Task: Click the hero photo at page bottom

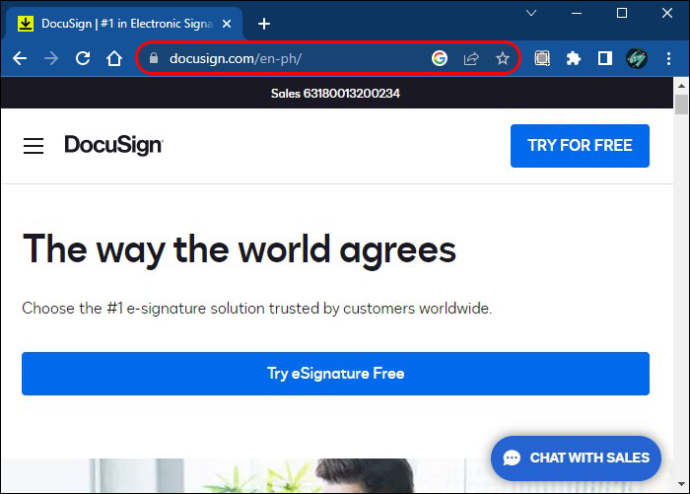Action: pyautogui.click(x=337, y=476)
